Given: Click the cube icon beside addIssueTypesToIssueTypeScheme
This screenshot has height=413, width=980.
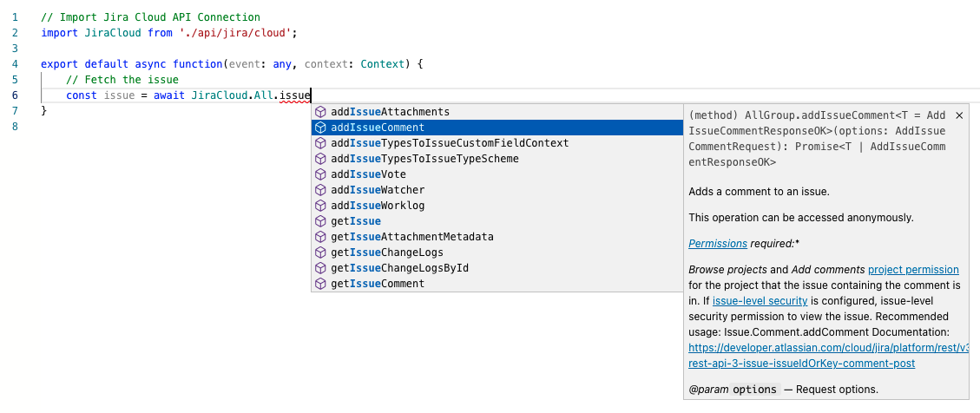Looking at the screenshot, I should click(320, 159).
